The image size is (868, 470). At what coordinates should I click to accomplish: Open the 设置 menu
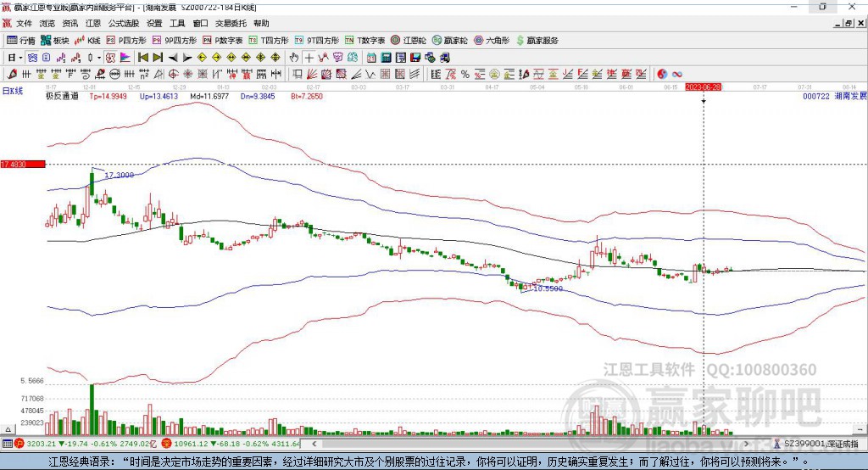[x=154, y=23]
